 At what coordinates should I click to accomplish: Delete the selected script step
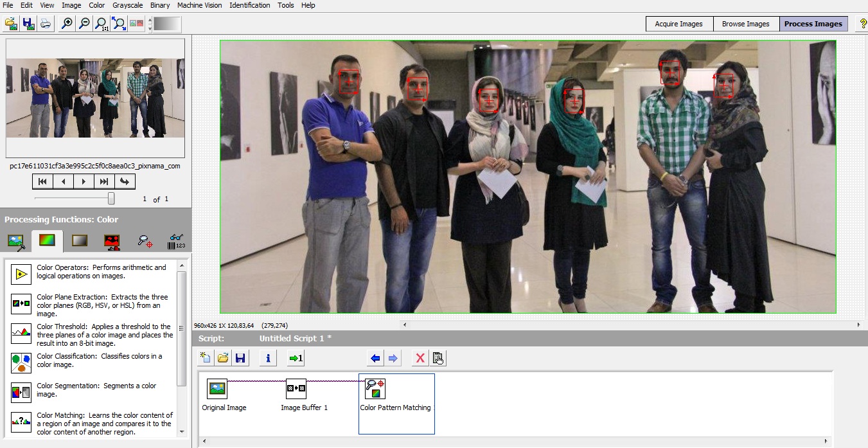point(420,358)
